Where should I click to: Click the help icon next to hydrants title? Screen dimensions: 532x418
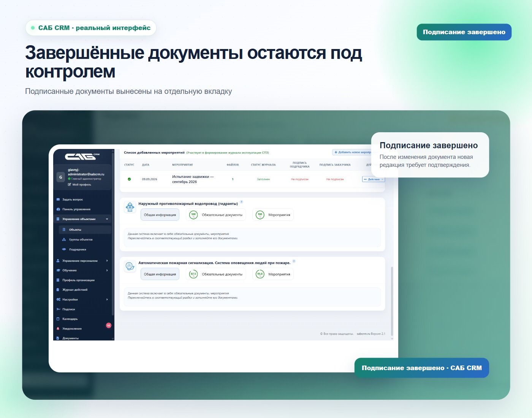pyautogui.click(x=242, y=202)
